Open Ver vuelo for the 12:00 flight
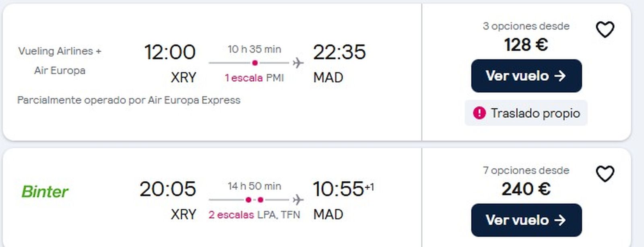This screenshot has width=644, height=247. pyautogui.click(x=526, y=76)
